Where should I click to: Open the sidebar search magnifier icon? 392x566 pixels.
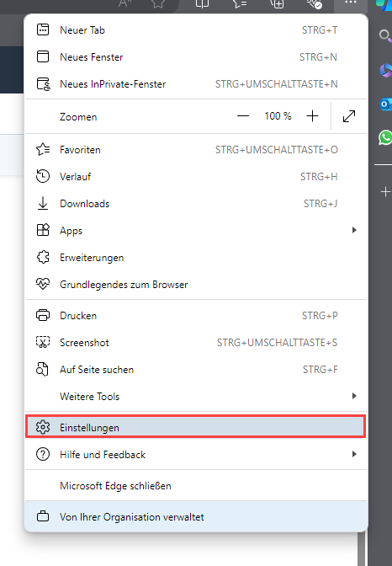click(384, 35)
